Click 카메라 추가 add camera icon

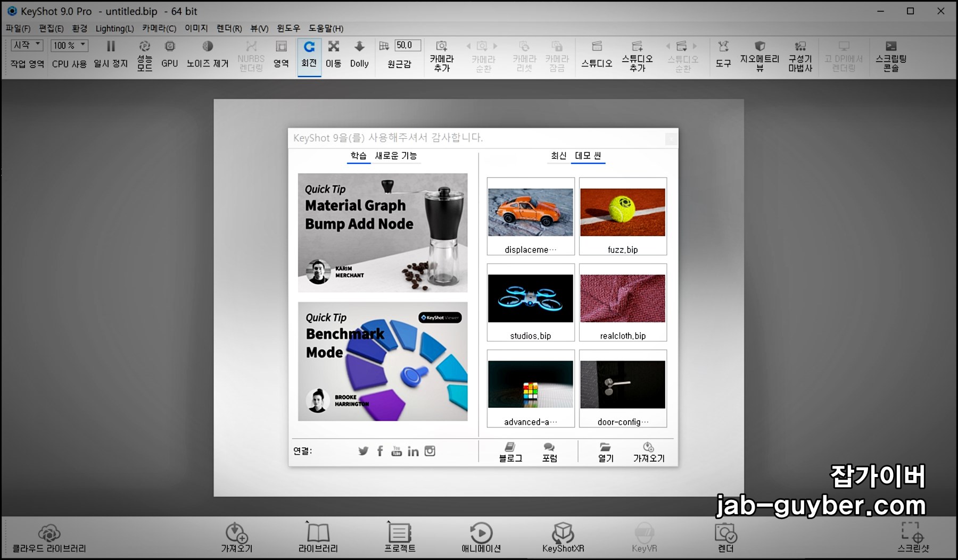(442, 46)
